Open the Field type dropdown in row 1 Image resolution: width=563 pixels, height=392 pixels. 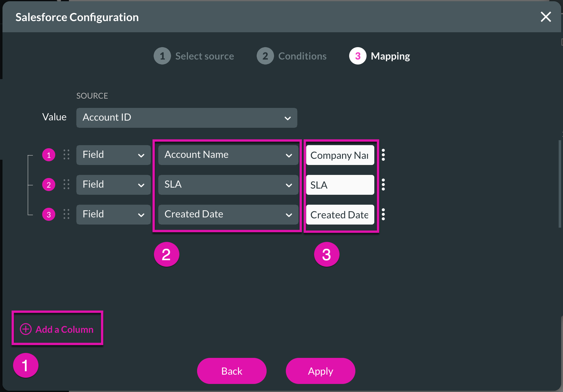click(x=114, y=155)
